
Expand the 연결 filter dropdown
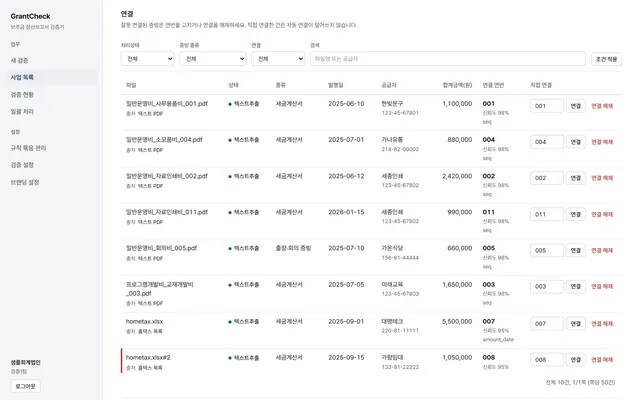[278, 59]
